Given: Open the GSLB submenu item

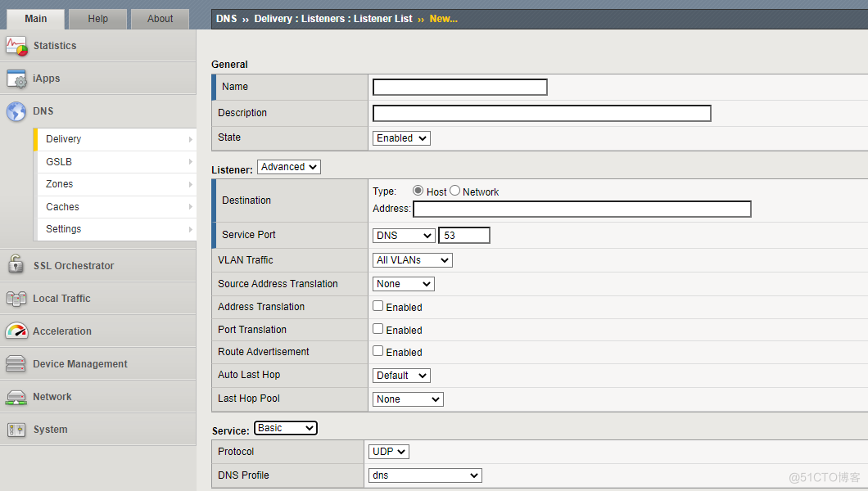Looking at the screenshot, I should pyautogui.click(x=115, y=162).
